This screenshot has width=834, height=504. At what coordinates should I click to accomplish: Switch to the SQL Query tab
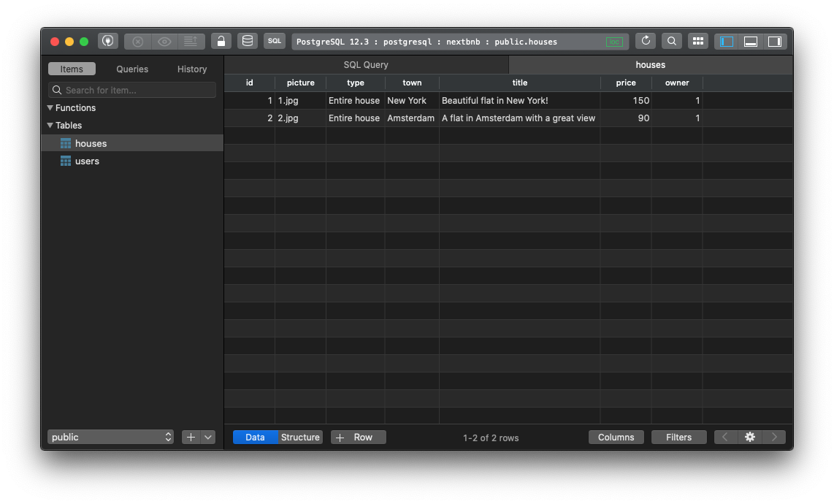(x=366, y=65)
